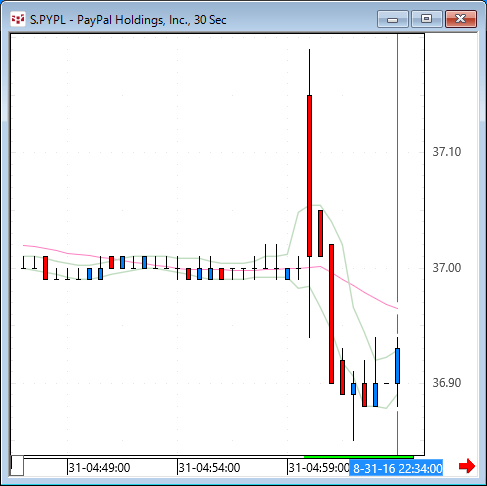Close the S.PYPL chart window
Viewport: 487px width, 486px height.
tap(461, 19)
